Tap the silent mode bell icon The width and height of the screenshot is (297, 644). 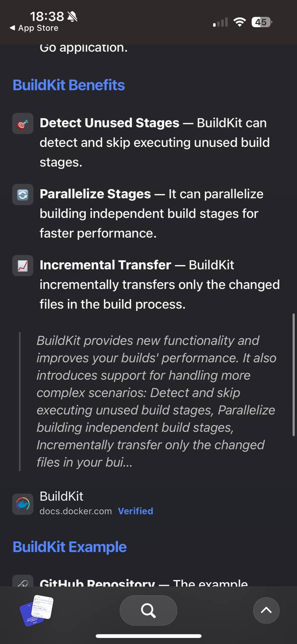[x=72, y=17]
